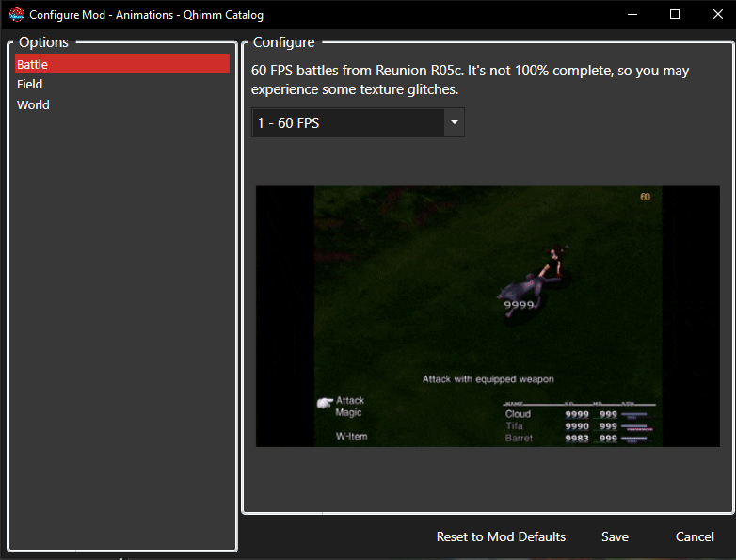The height and width of the screenshot is (560, 736).
Task: Click Reset to Mod Defaults
Action: pos(501,536)
